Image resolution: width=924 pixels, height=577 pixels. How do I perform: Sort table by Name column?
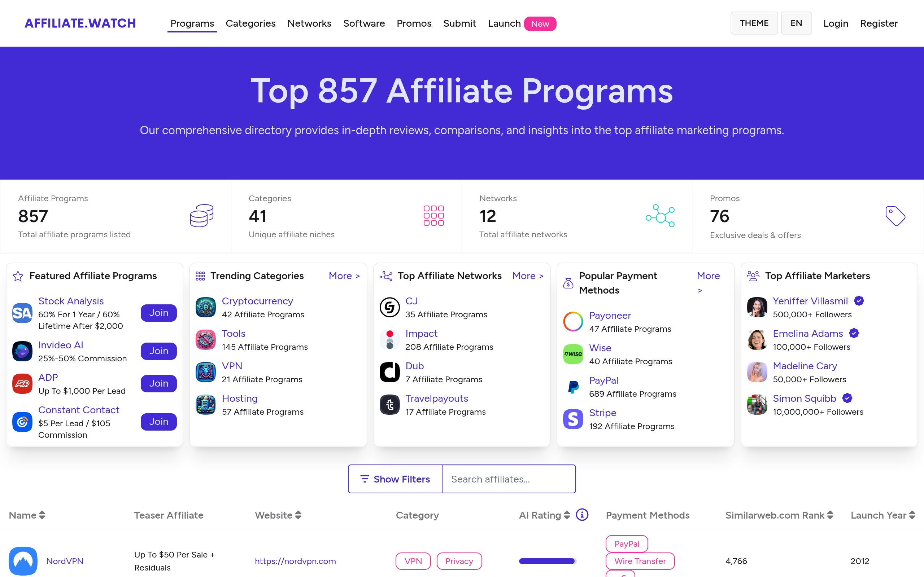coord(27,515)
